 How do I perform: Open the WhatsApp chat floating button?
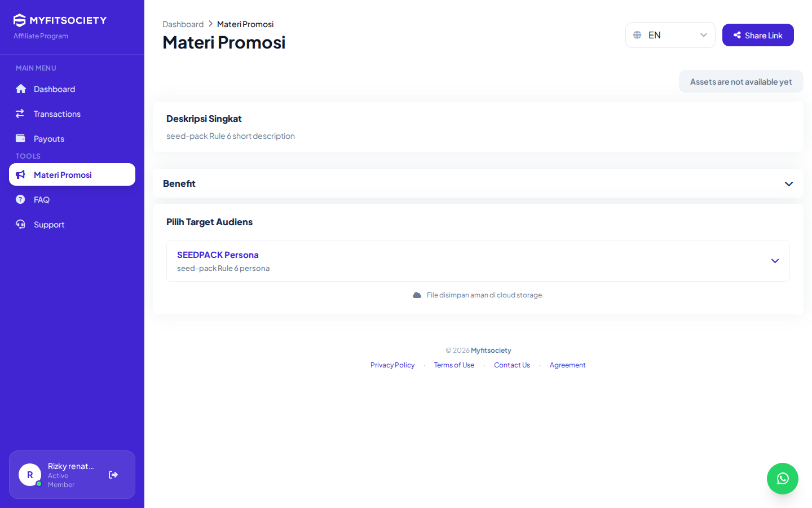pos(783,479)
